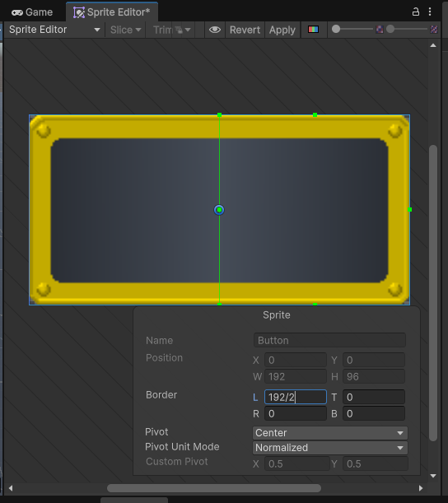
Task: Click the vertical scrollbar down arrow
Action: click(x=433, y=476)
